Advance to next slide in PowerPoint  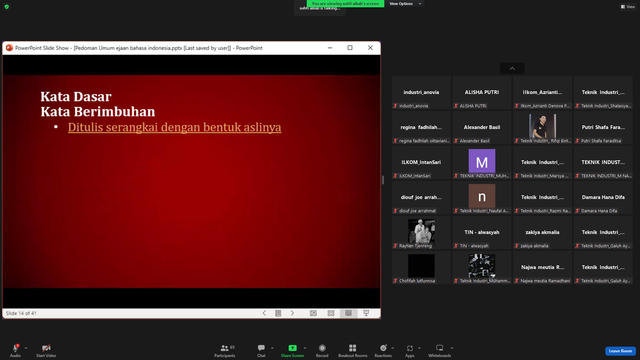pos(292,313)
